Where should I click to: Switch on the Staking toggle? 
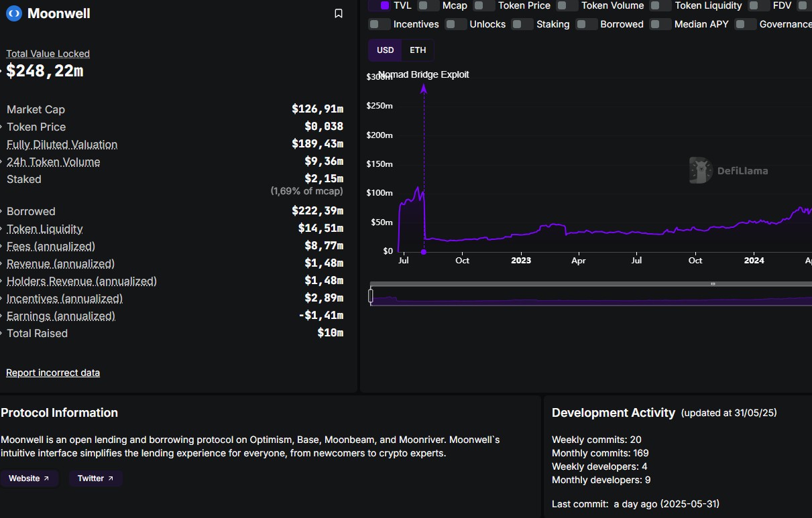pos(522,24)
